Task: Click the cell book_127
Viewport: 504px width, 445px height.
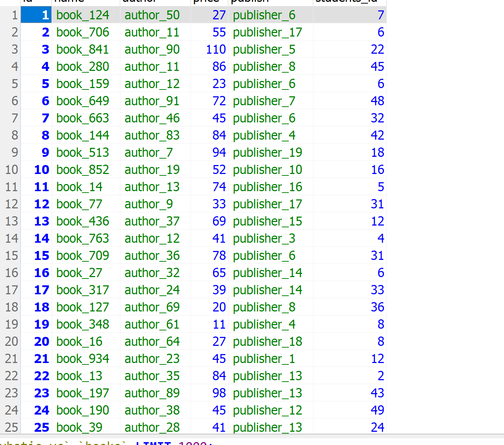Action: coord(86,307)
